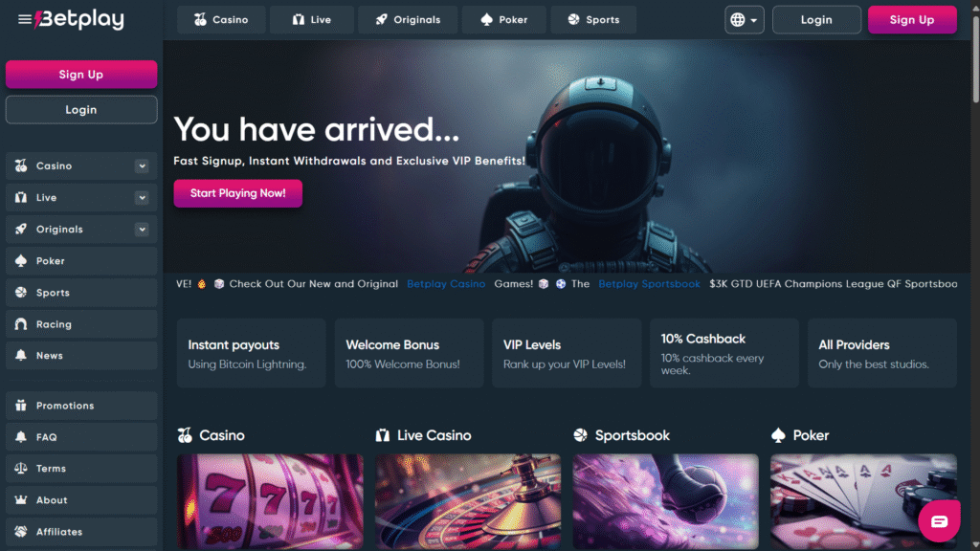Follow the Betplay Sportsbook ticker link
The image size is (980, 551).
tap(649, 283)
